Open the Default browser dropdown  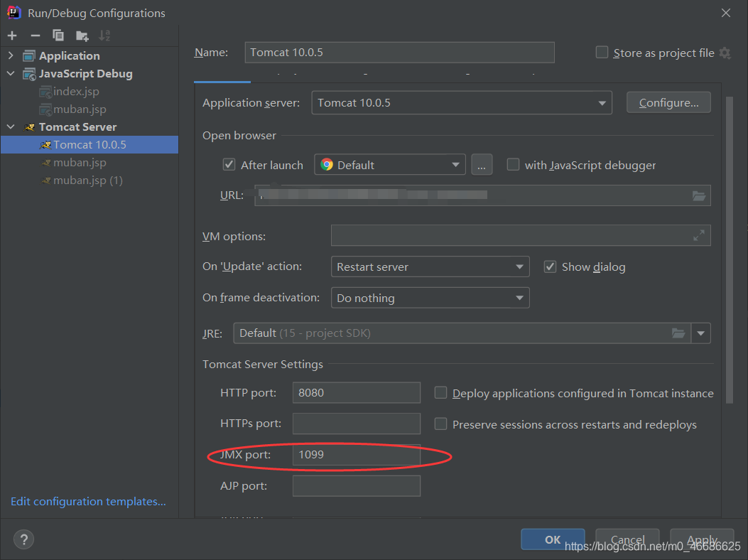click(x=390, y=165)
